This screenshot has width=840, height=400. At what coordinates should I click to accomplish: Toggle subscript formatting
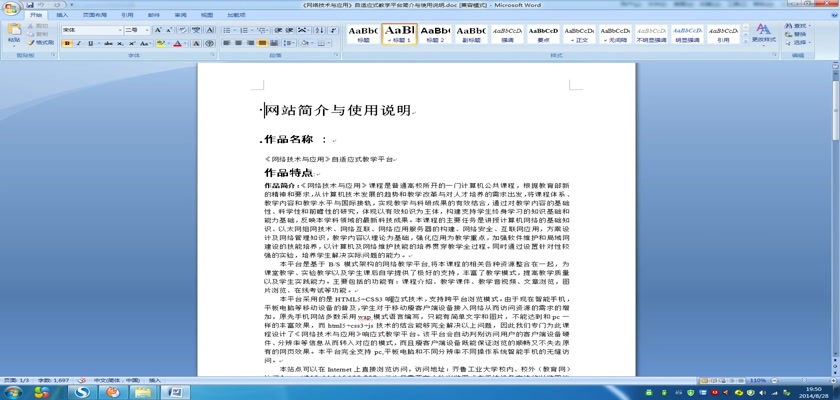tap(121, 43)
